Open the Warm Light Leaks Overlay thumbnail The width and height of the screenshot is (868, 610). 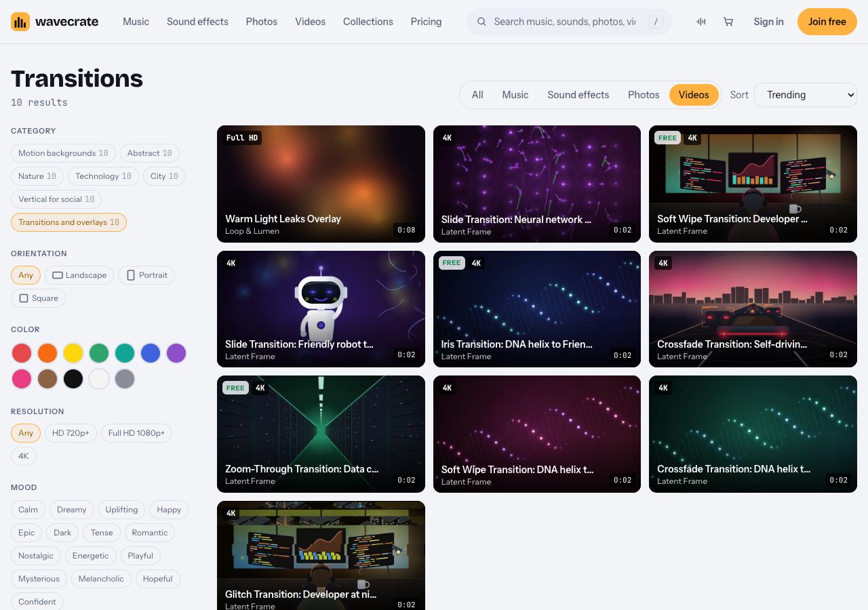click(x=321, y=184)
